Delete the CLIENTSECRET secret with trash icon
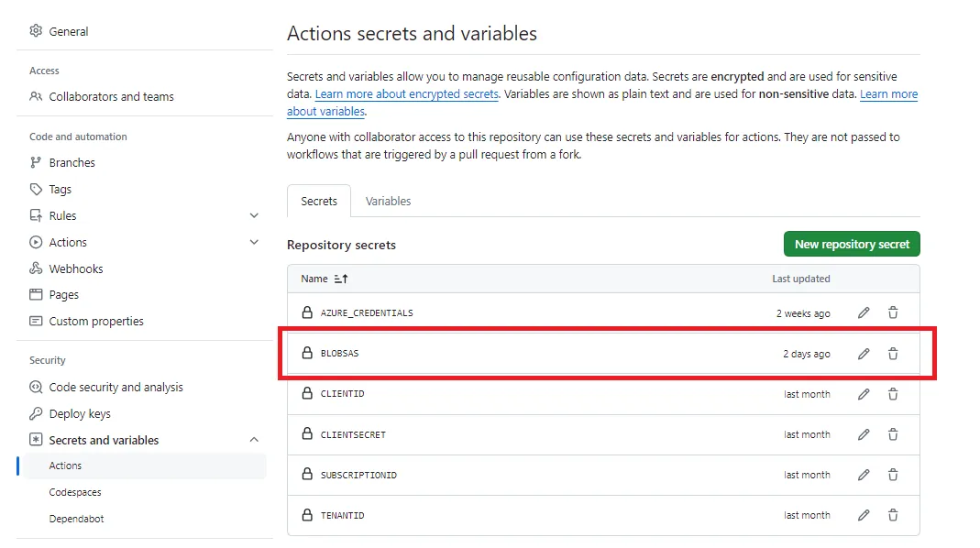The image size is (980, 548). pyautogui.click(x=893, y=434)
